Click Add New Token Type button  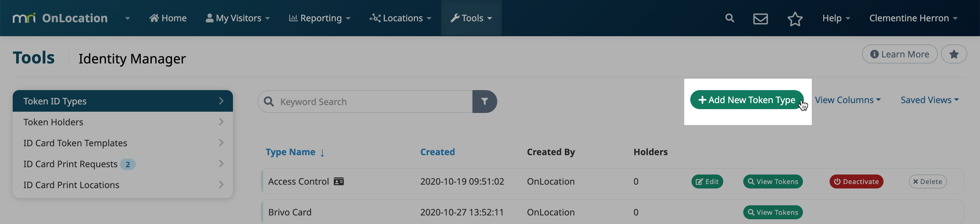(747, 100)
